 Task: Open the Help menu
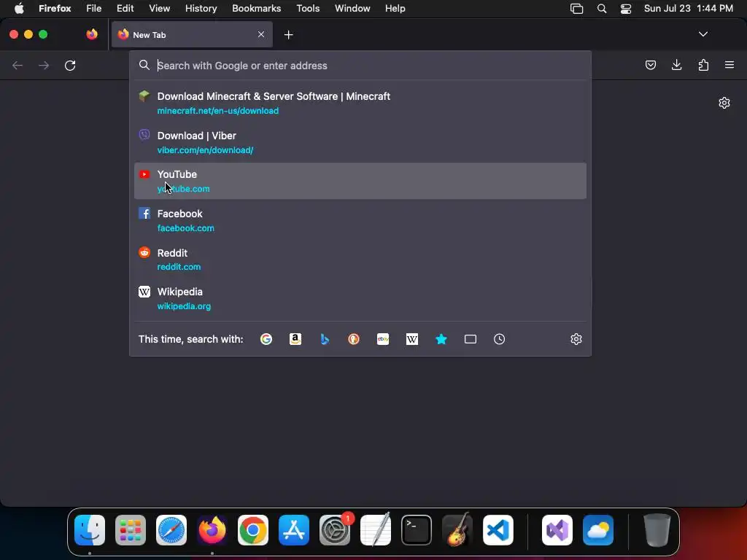[395, 9]
